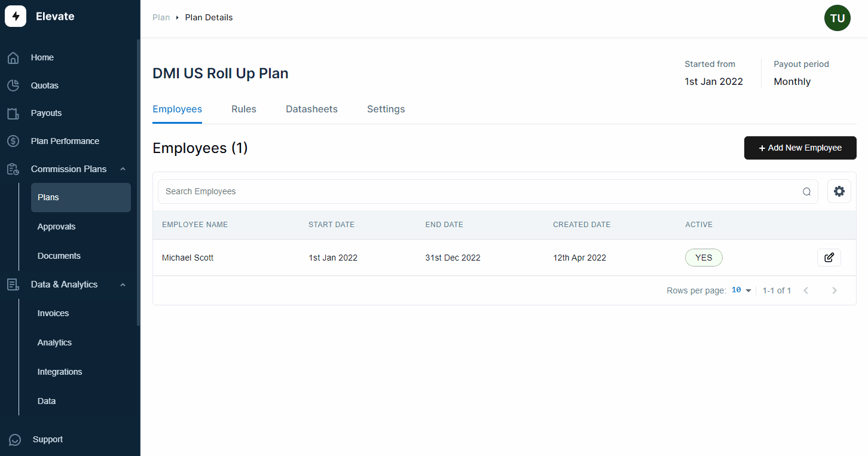Edit Michael Scott's row with pencil icon
Image resolution: width=868 pixels, height=456 pixels.
829,258
